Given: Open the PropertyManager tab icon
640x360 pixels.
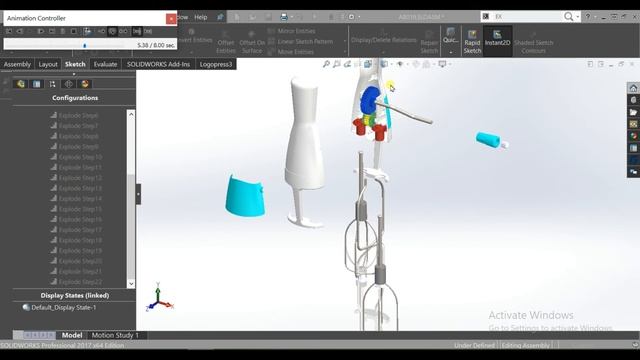Looking at the screenshot, I should click(x=37, y=84).
